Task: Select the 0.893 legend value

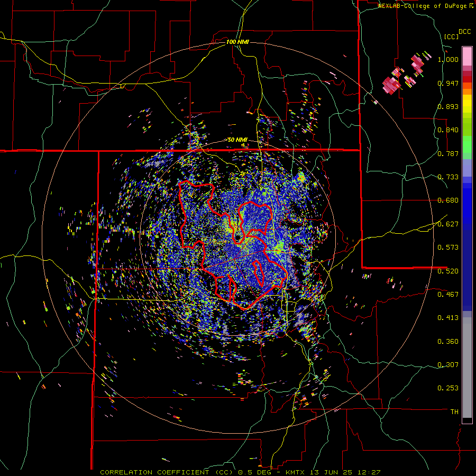Action: [448, 106]
